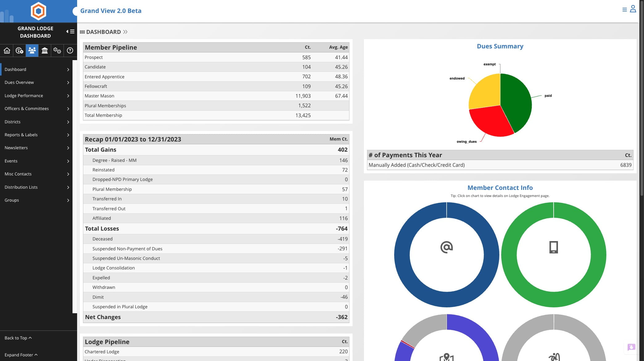
Task: Expand the Officers & Committees chevron
Action: (68, 109)
